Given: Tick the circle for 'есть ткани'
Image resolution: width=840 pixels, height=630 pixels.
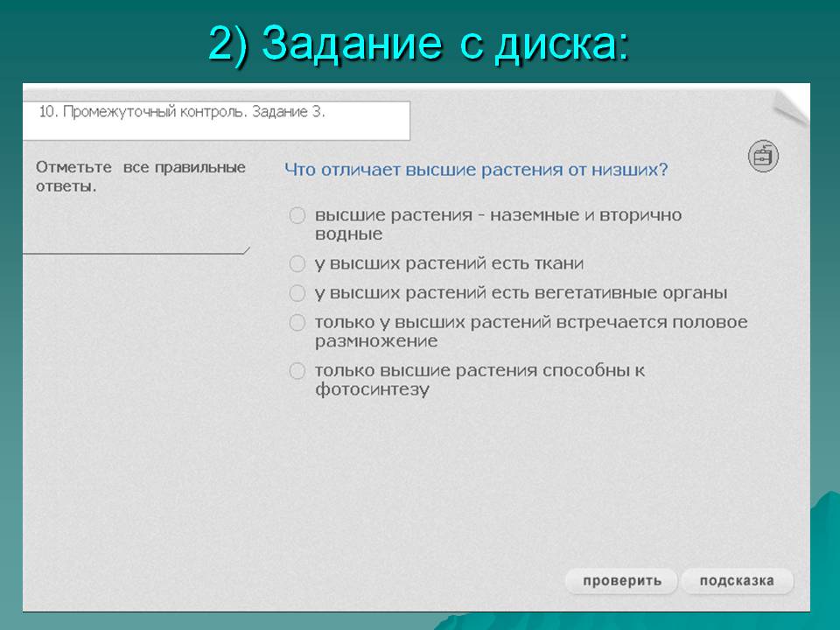Looking at the screenshot, I should tap(297, 263).
